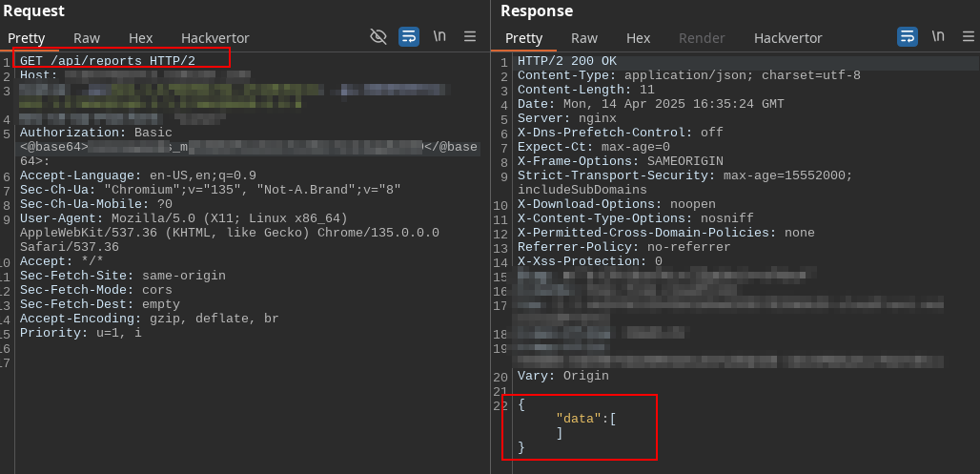Click the Server: nginx header
The height and width of the screenshot is (474, 980).
567,118
